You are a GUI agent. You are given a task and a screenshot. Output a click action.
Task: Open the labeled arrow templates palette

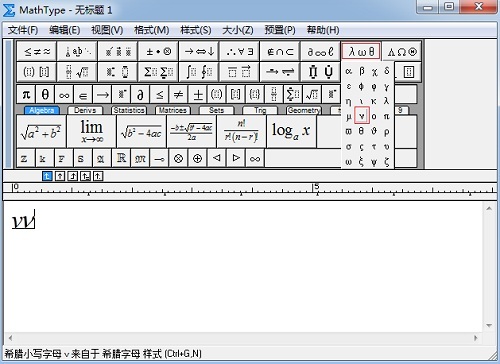click(x=280, y=72)
